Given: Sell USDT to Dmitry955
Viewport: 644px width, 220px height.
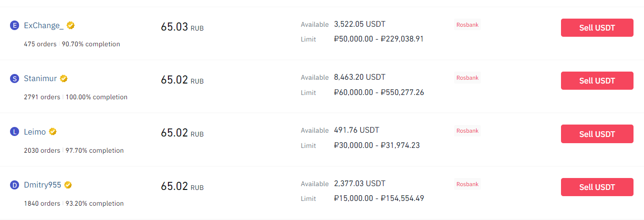Looking at the screenshot, I should coord(597,187).
